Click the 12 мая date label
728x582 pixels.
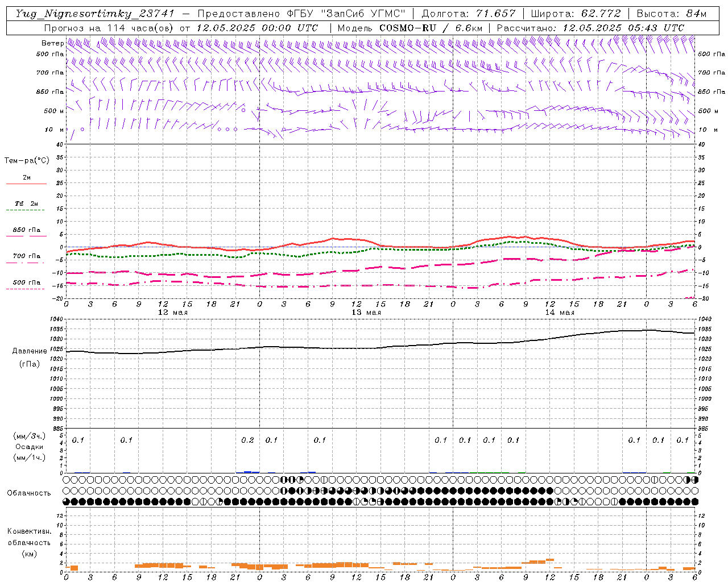(x=173, y=313)
